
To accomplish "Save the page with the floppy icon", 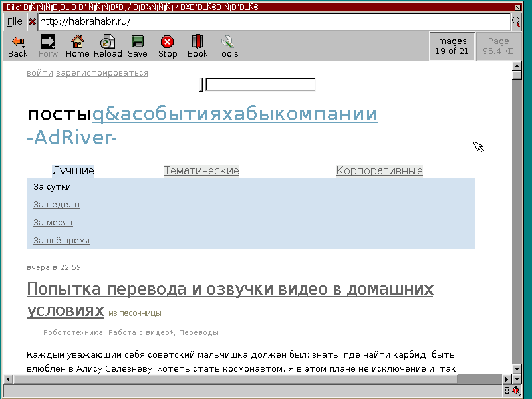I will [x=138, y=46].
